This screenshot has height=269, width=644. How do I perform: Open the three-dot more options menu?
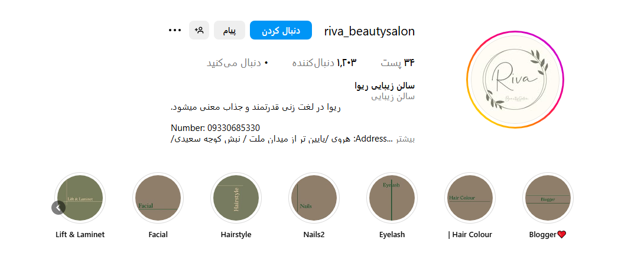(175, 30)
